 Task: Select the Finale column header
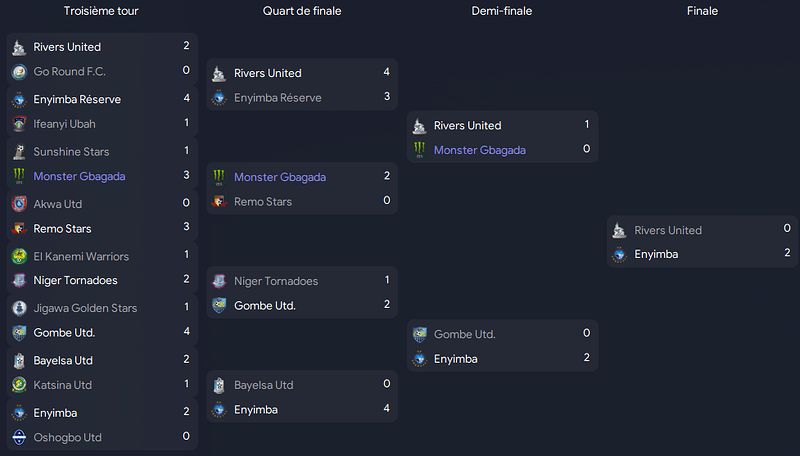click(x=702, y=11)
